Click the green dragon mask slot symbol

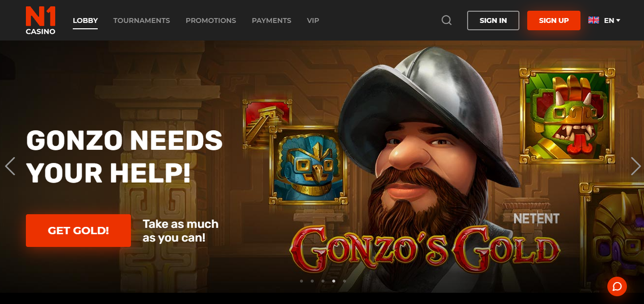[x=567, y=116]
